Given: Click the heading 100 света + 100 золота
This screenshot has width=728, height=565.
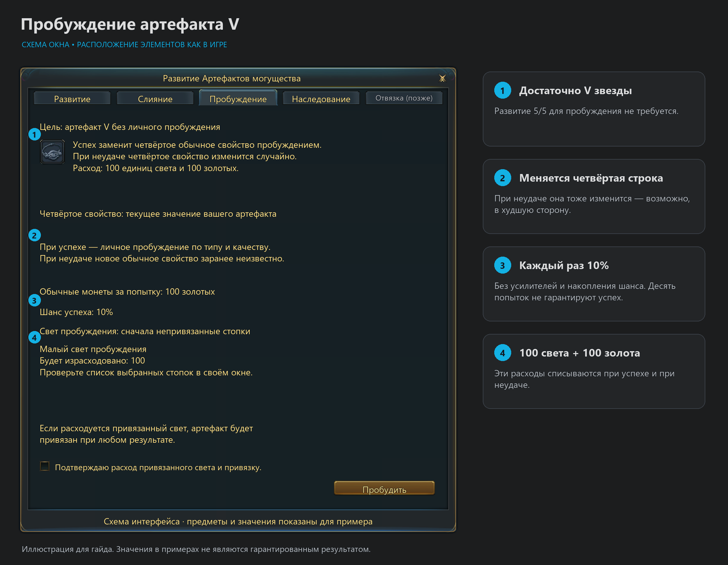Looking at the screenshot, I should [580, 353].
